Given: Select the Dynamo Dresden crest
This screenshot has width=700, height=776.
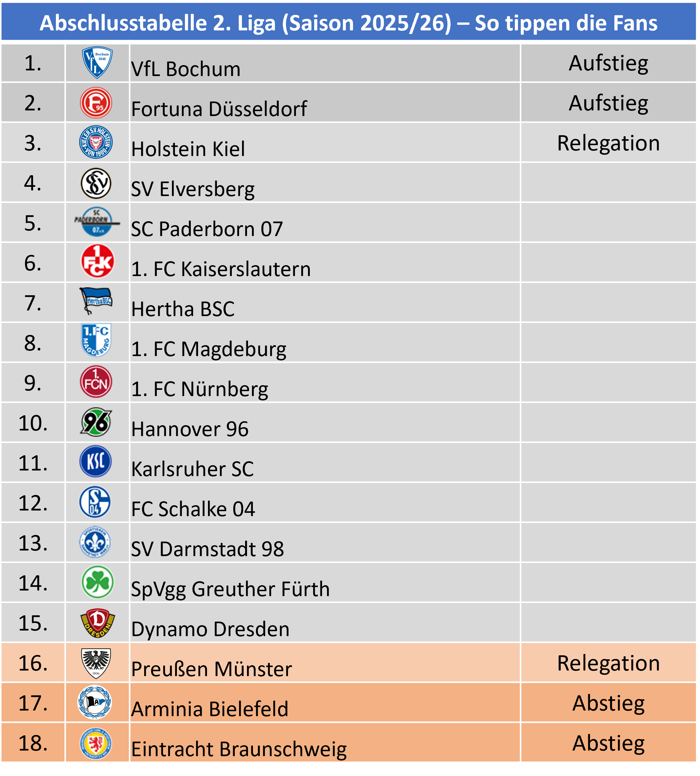Looking at the screenshot, I should 98,623.
